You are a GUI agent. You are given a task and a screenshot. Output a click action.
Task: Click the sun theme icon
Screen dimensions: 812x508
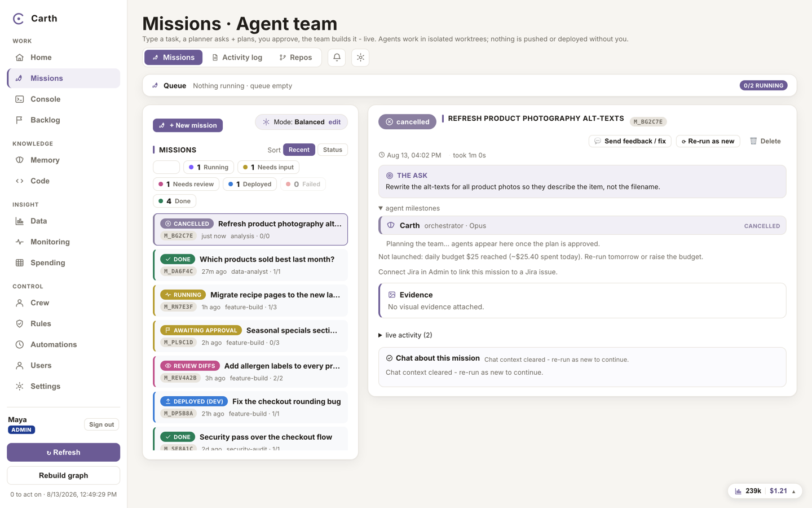(x=360, y=58)
